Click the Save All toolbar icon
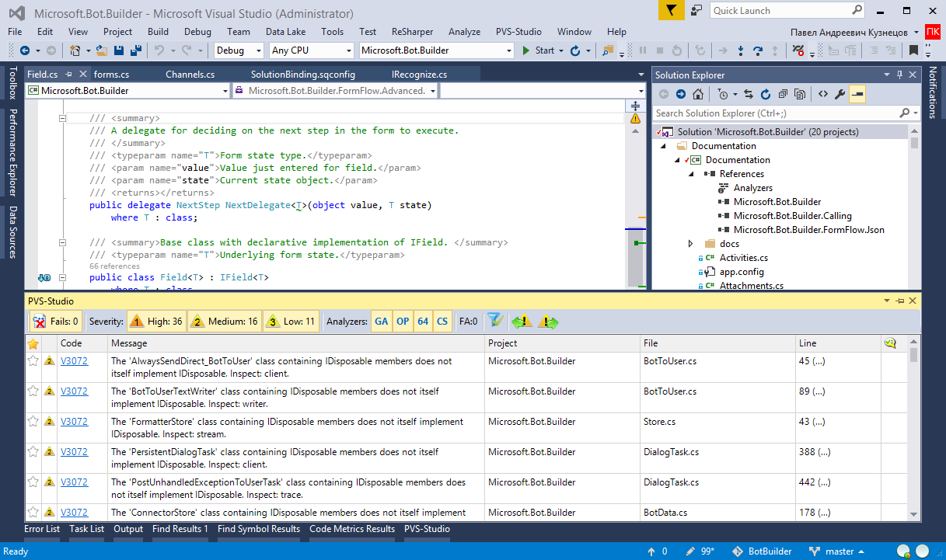The image size is (946, 560). coord(136,50)
